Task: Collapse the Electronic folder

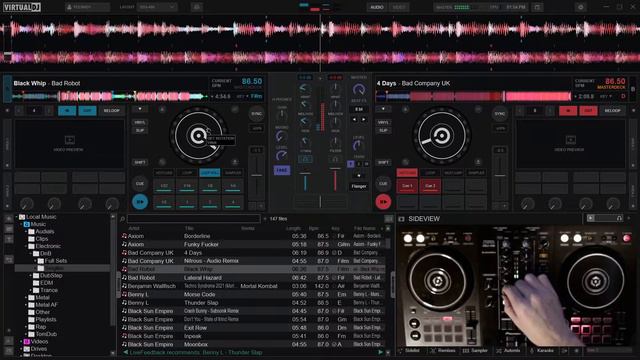Action: (26, 246)
